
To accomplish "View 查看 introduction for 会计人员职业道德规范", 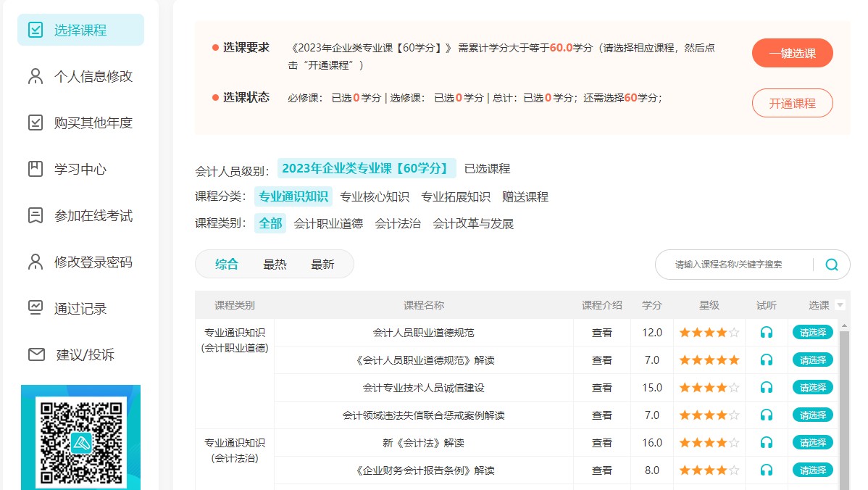I will (601, 333).
